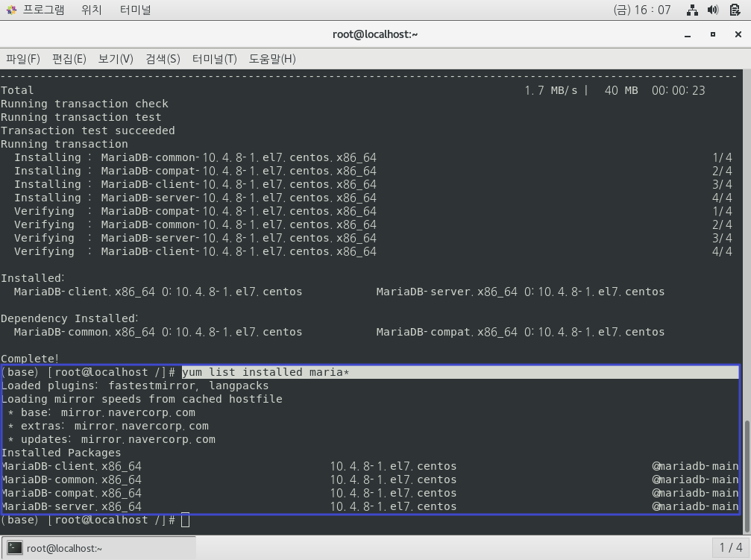This screenshot has width=751, height=560.
Task: Click the '00:00:23' elapsed time
Action: click(x=678, y=90)
